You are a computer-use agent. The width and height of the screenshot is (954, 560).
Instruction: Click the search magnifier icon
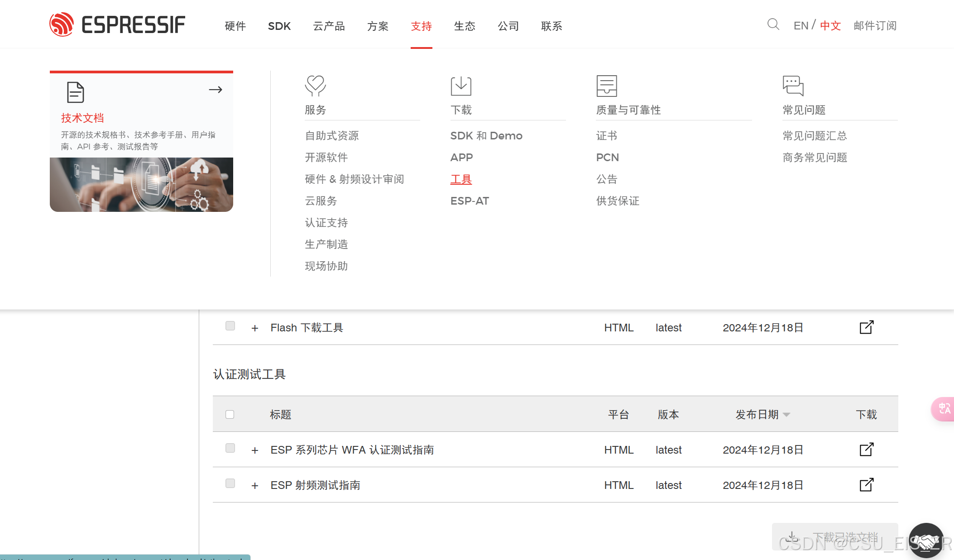point(773,24)
